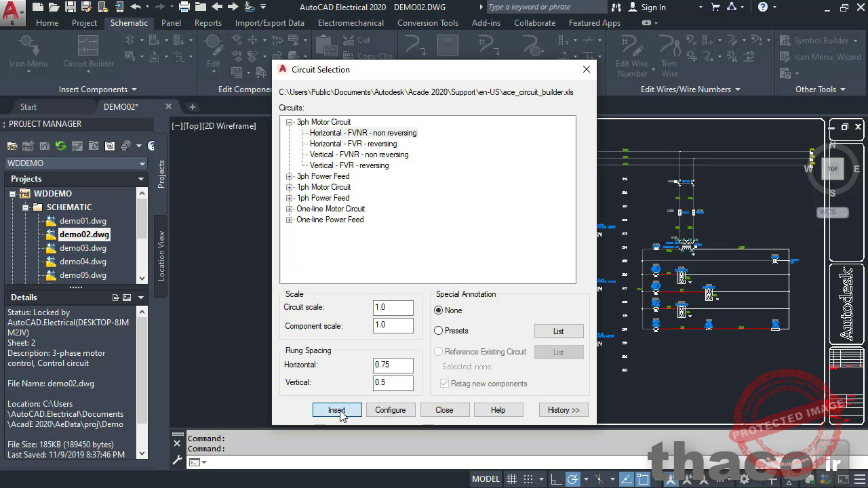Collapse the 3ph Motor Circuit tree
The width and height of the screenshot is (868, 488).
(290, 123)
